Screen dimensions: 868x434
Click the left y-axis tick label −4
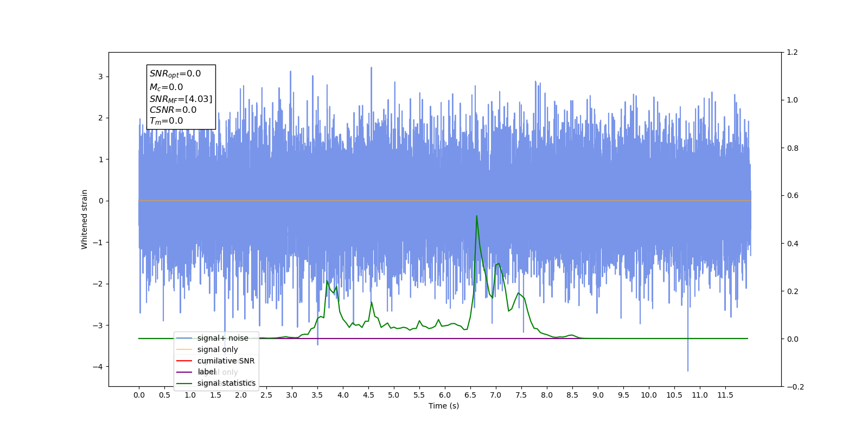(x=98, y=367)
